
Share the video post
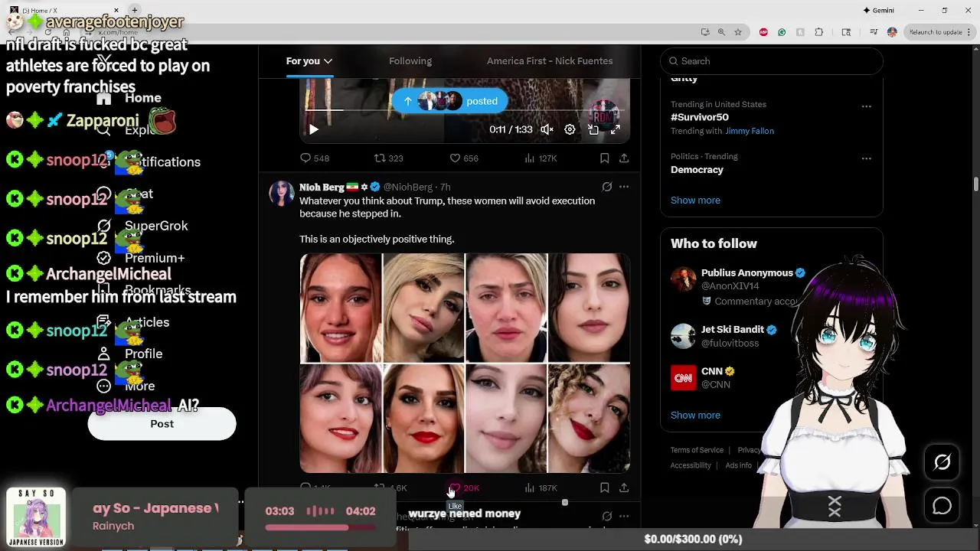click(x=624, y=158)
